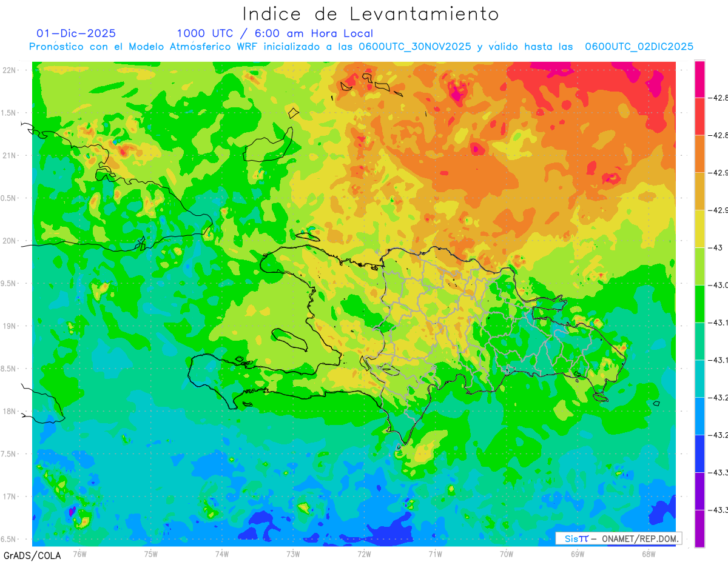This screenshot has height=562, width=728.
Task: Pick the orange swatch in the colorbar
Action: point(699,154)
